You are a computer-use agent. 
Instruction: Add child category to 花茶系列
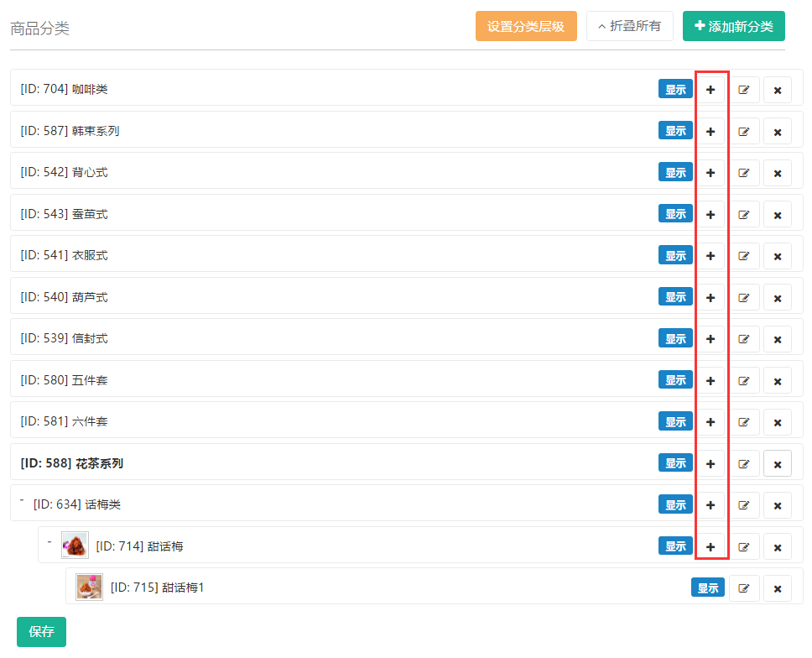[x=710, y=463]
